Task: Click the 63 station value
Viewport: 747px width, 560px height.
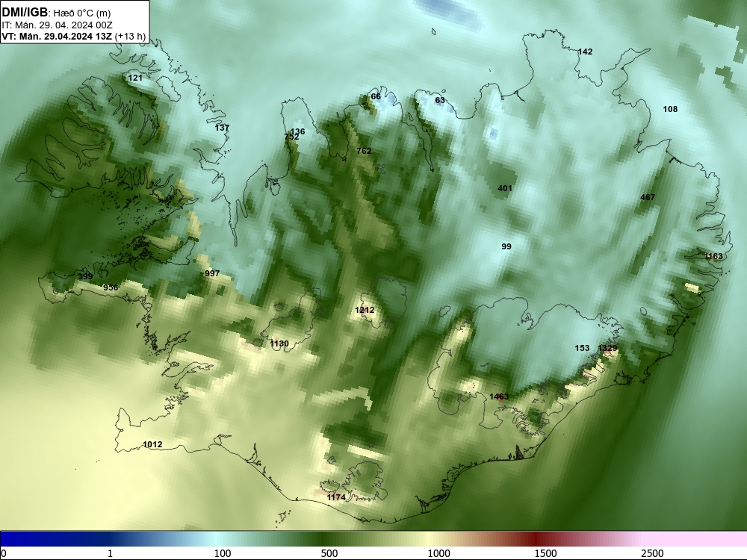Action: 440,100
